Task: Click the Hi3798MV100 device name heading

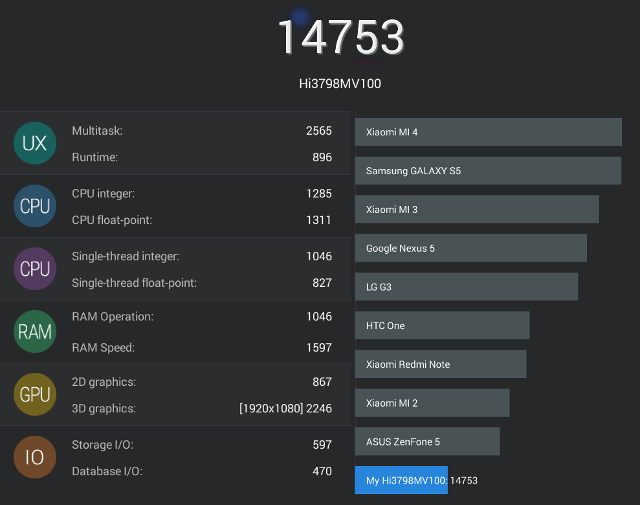Action: (x=340, y=84)
